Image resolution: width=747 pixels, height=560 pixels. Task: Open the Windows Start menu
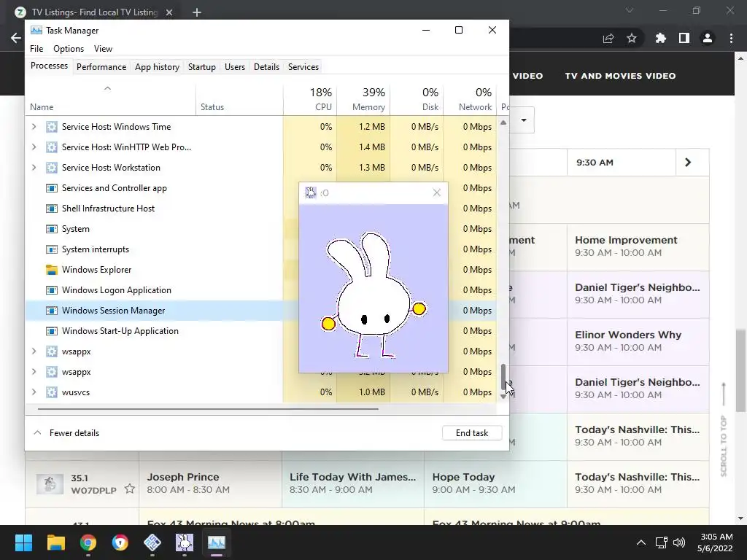pos(23,542)
